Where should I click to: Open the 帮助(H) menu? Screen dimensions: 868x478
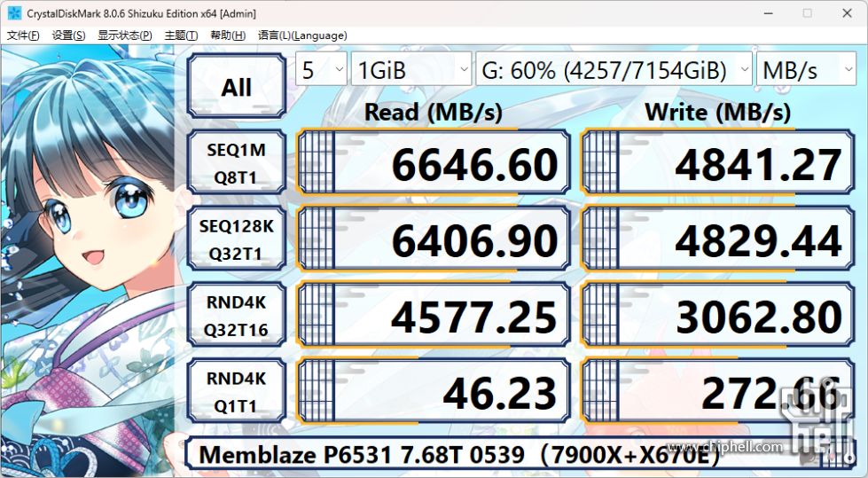pos(228,35)
